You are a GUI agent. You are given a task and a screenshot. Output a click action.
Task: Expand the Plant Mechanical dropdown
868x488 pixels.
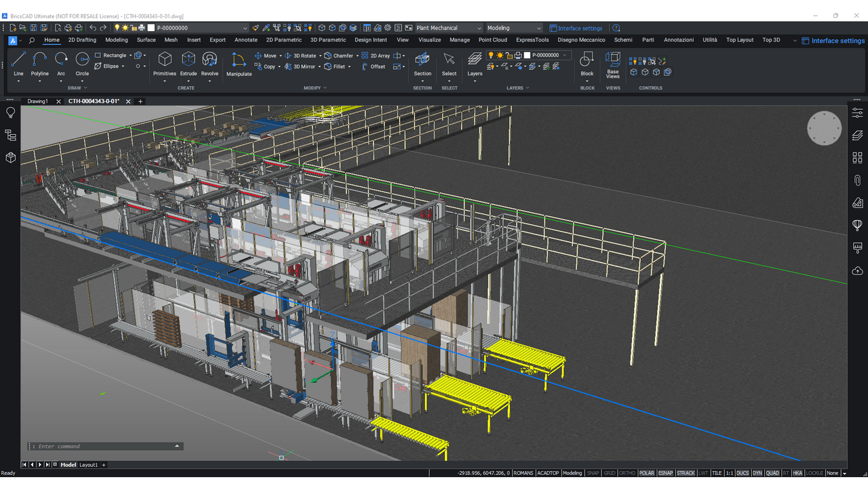[x=448, y=28]
